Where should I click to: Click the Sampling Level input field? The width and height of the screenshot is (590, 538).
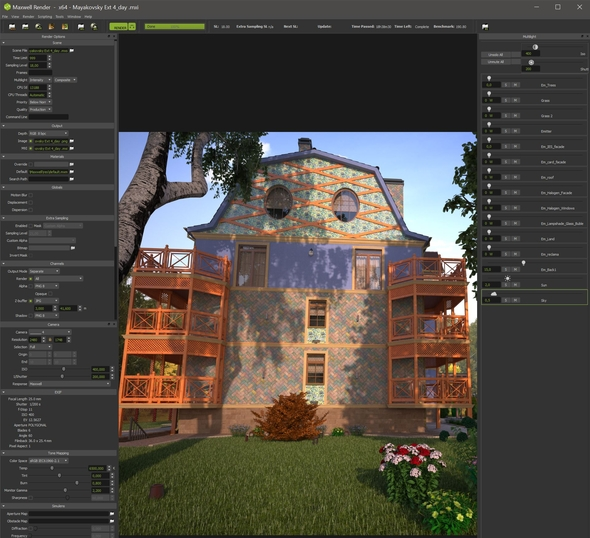click(x=38, y=65)
